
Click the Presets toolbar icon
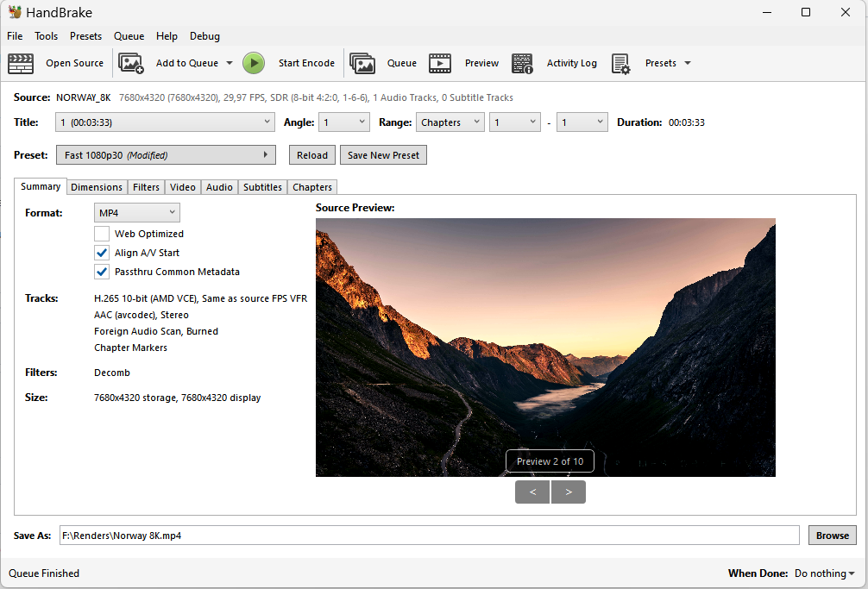click(x=620, y=63)
